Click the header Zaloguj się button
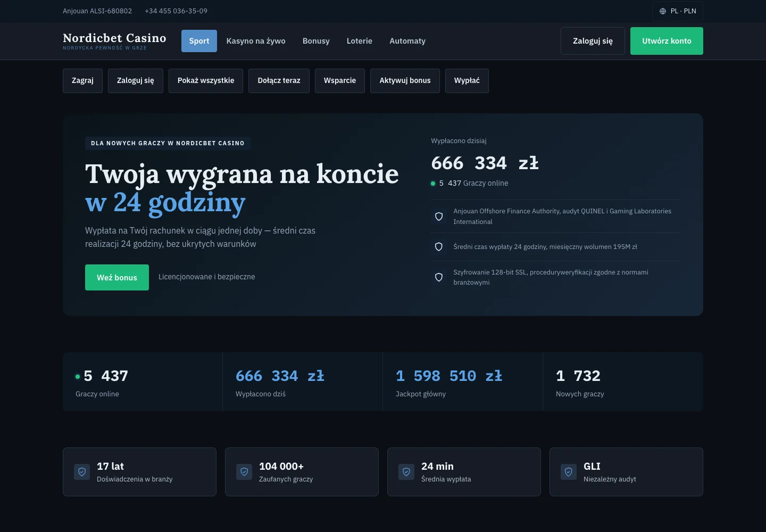Viewport: 766px width, 532px height. (x=593, y=41)
